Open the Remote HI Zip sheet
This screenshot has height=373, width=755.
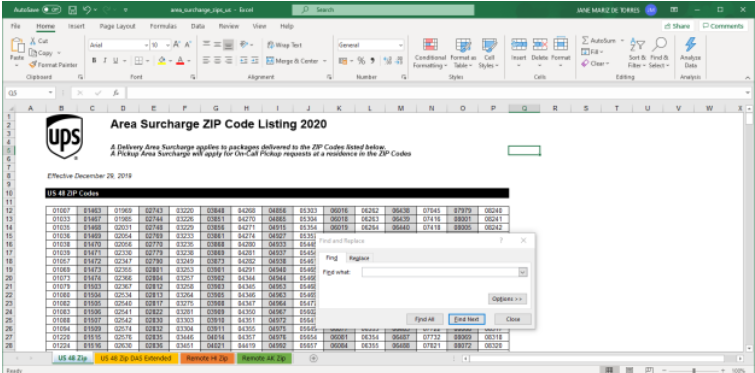[x=208, y=359]
